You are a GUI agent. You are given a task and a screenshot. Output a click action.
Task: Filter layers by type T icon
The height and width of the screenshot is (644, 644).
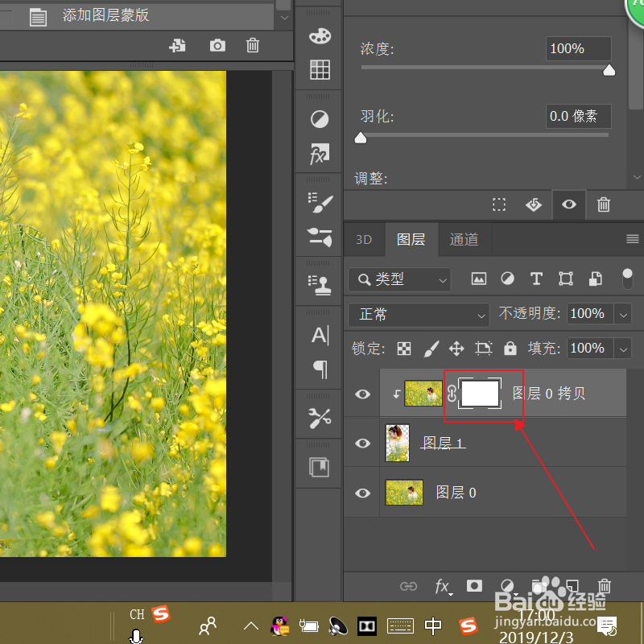tap(536, 279)
